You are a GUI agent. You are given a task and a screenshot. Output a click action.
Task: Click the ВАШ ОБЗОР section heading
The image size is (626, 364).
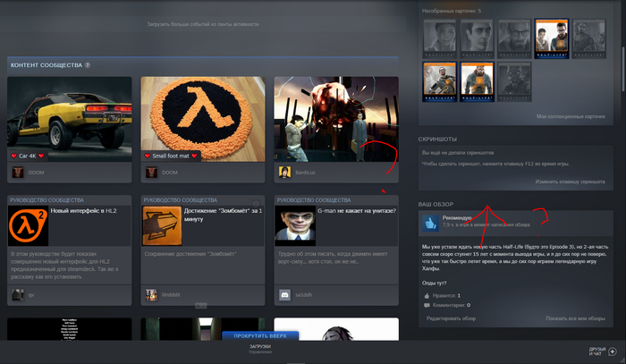(436, 204)
